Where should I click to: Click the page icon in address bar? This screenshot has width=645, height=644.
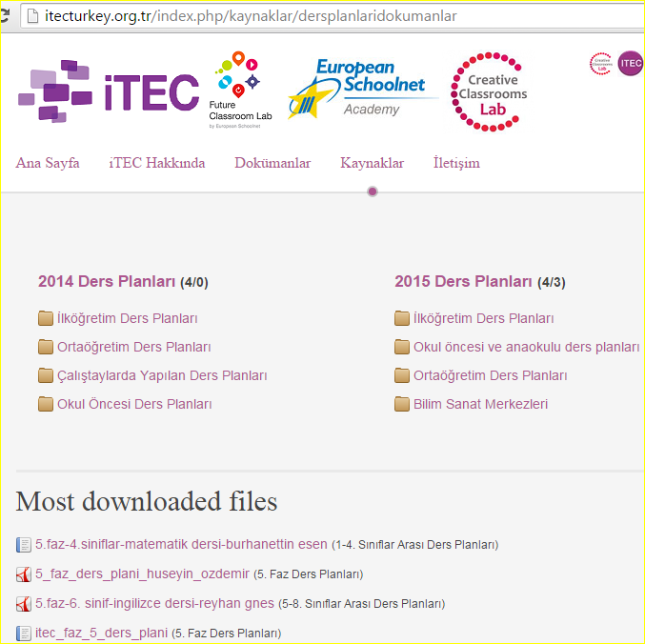click(32, 16)
